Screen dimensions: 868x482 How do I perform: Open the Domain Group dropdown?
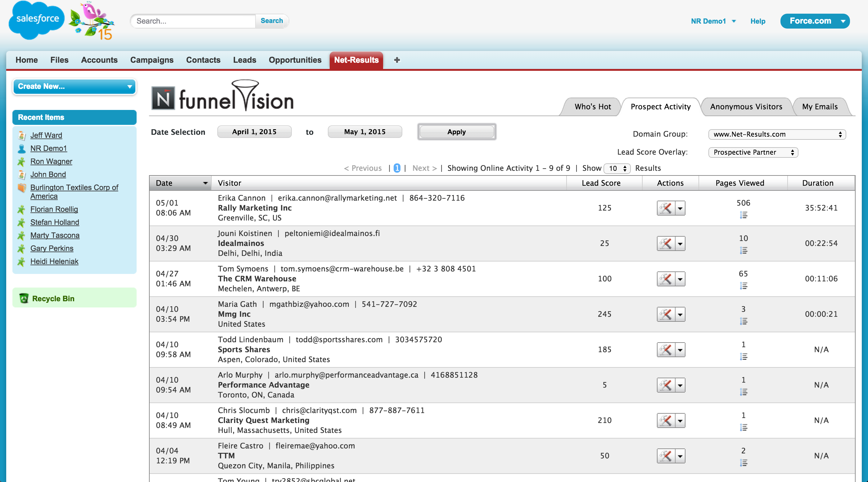[x=777, y=134]
